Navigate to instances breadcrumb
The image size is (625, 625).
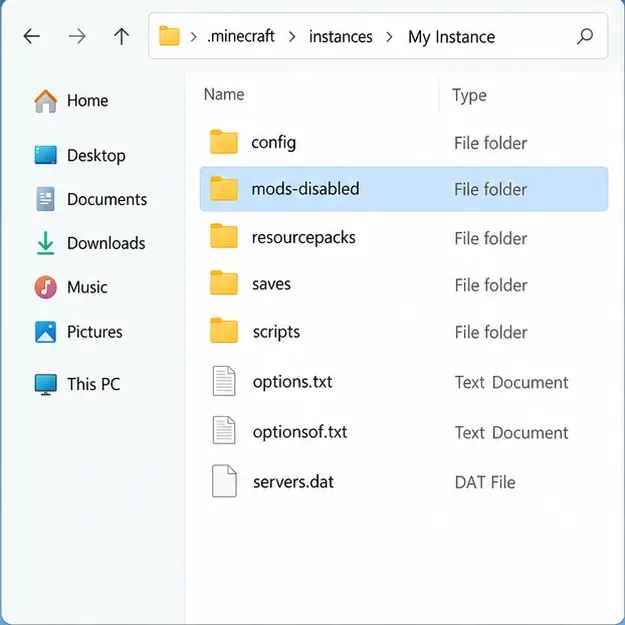pyautogui.click(x=341, y=37)
